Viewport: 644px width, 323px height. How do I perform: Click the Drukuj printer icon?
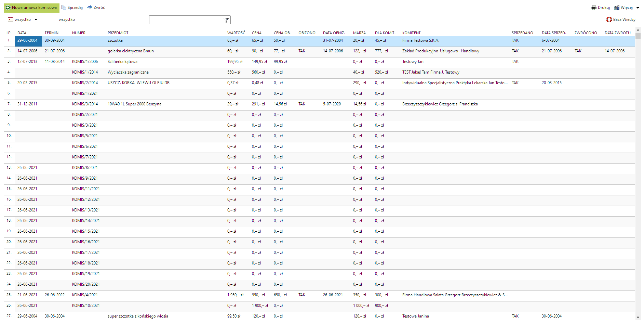tap(594, 8)
